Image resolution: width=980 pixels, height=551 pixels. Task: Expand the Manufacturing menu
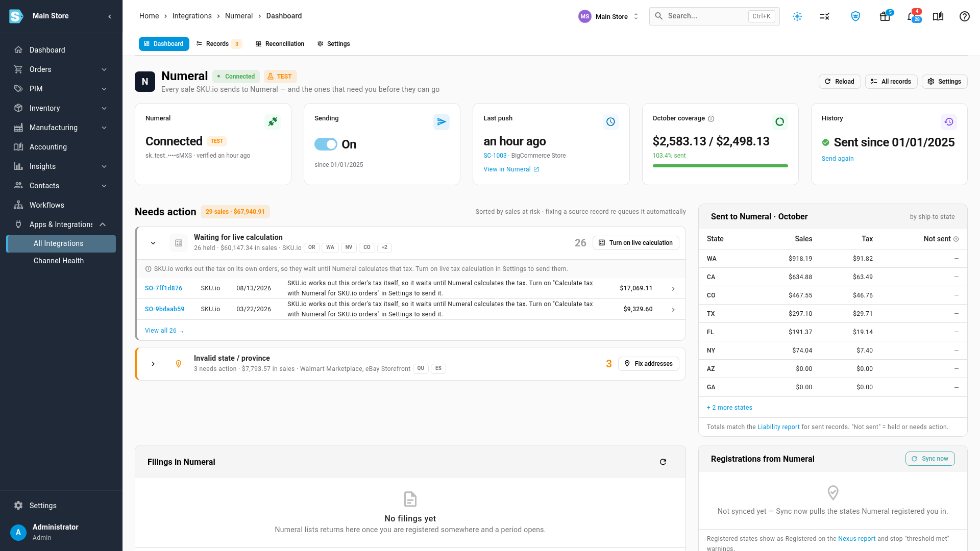61,128
